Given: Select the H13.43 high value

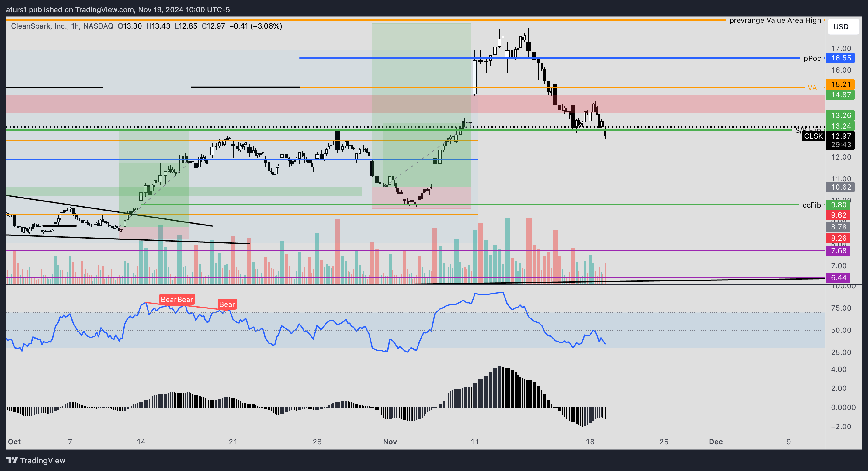Looking at the screenshot, I should (x=158, y=26).
